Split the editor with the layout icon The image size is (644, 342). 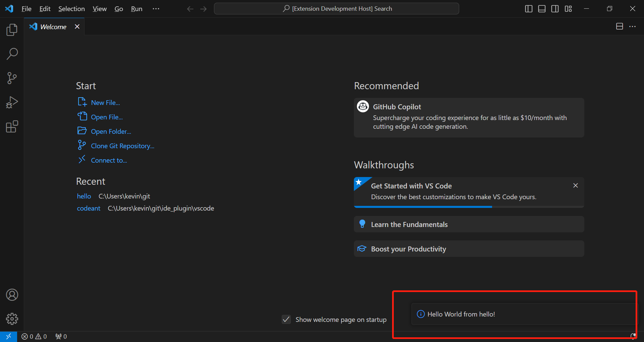click(x=620, y=26)
